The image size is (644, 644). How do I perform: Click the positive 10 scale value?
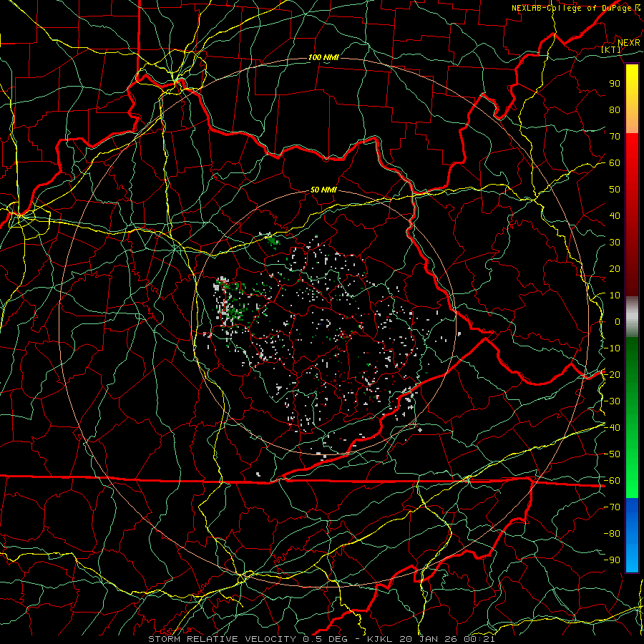615,296
